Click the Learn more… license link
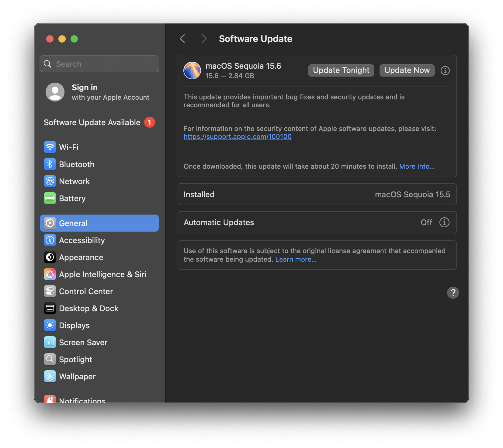This screenshot has height=448, width=503. point(296,260)
